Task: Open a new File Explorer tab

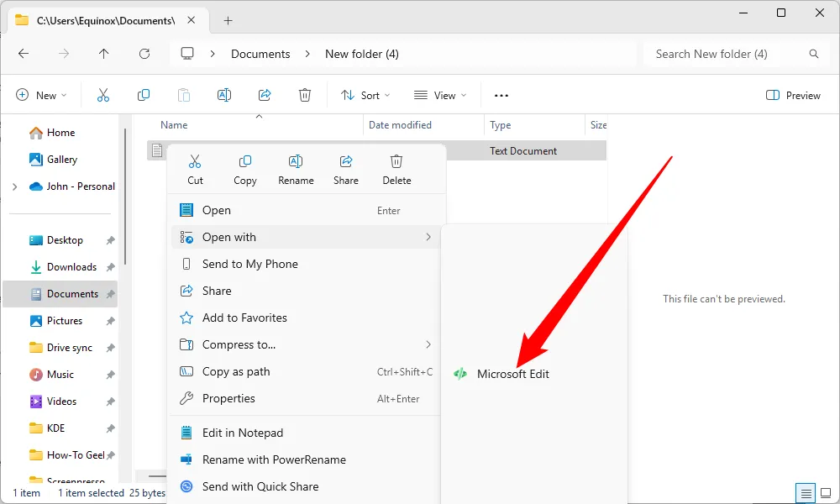Action: [x=228, y=20]
